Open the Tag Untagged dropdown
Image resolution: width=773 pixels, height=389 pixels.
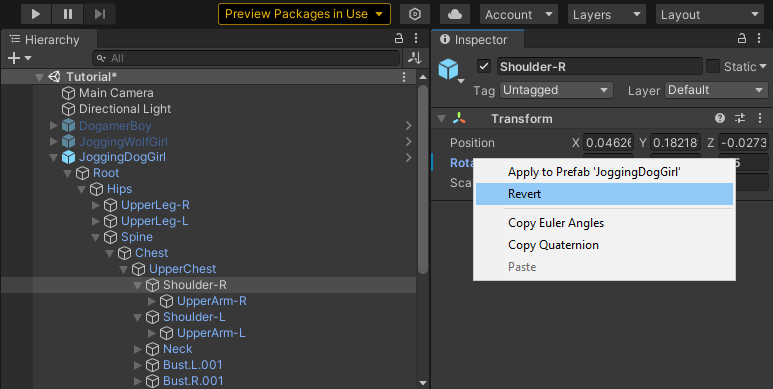[x=557, y=90]
